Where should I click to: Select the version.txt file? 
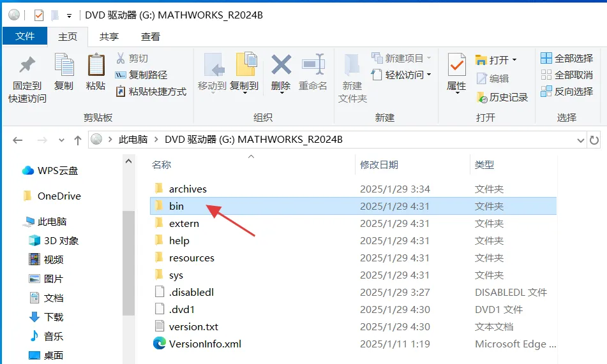point(353,327)
